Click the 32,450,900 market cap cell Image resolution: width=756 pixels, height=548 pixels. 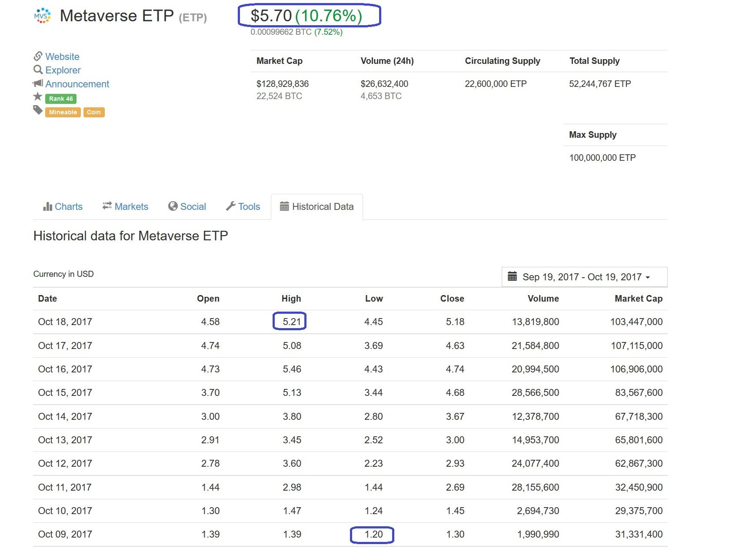pos(639,488)
